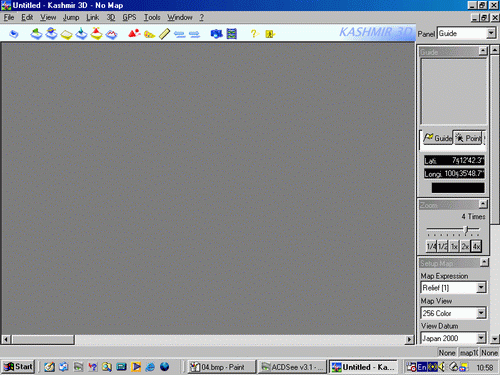The width and height of the screenshot is (500, 375).
Task: Click the film strip icon beside camera
Action: coord(232,34)
